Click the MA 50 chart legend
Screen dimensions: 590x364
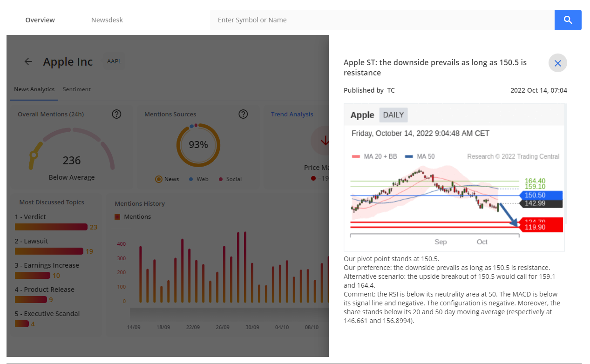pos(420,156)
